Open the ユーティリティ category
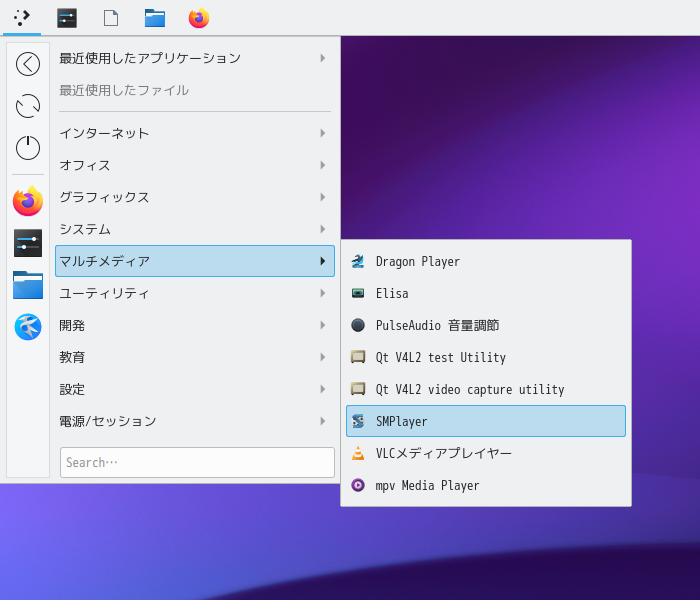700x600 pixels. (195, 293)
